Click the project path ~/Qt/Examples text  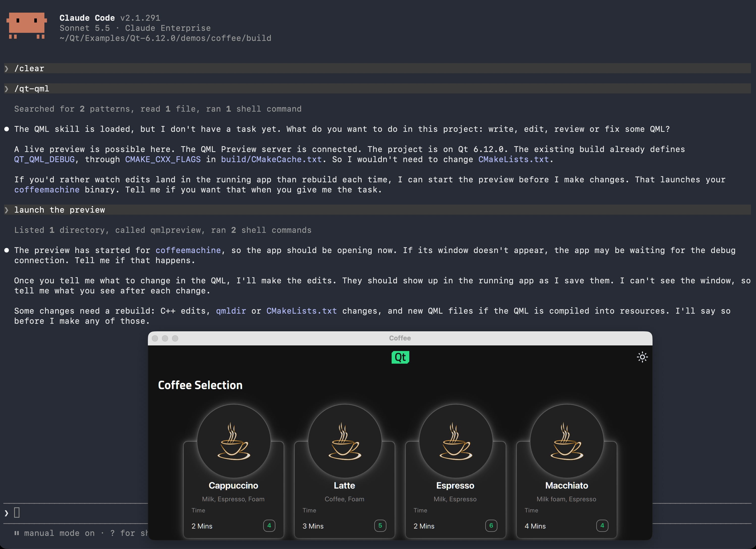(x=165, y=38)
